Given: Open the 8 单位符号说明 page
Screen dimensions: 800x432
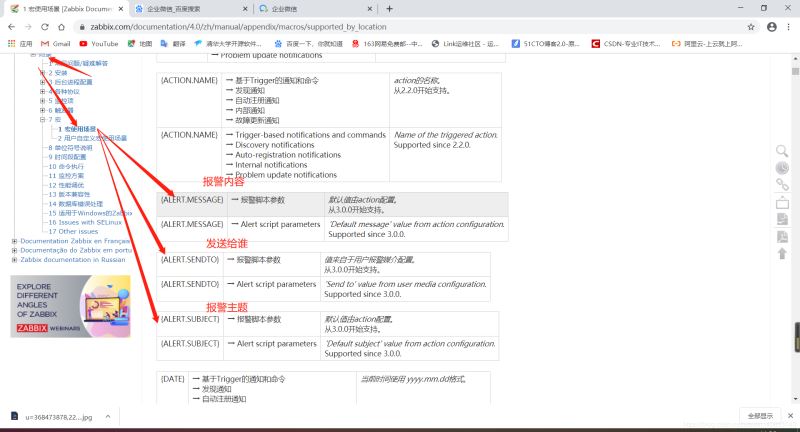Looking at the screenshot, I should coord(70,147).
